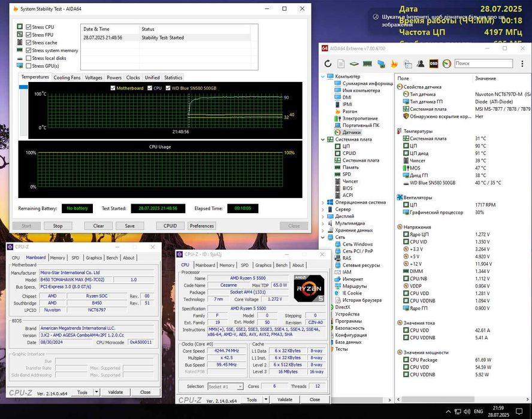
Task: Open the Bench tab in CPU-Z CPU window
Action: (x=281, y=265)
